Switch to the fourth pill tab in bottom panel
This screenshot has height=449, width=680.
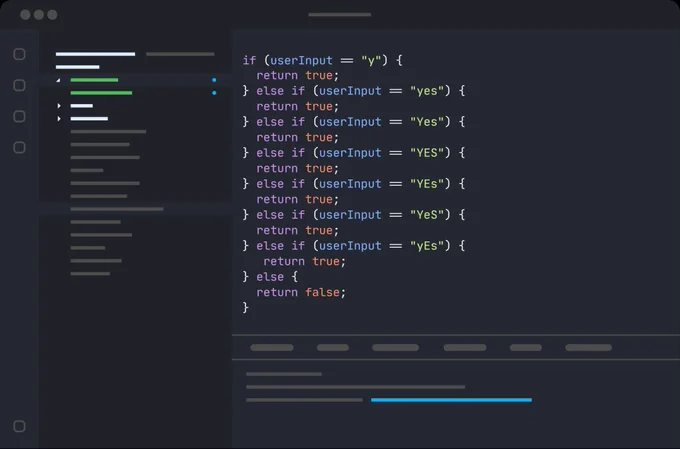pyautogui.click(x=465, y=347)
